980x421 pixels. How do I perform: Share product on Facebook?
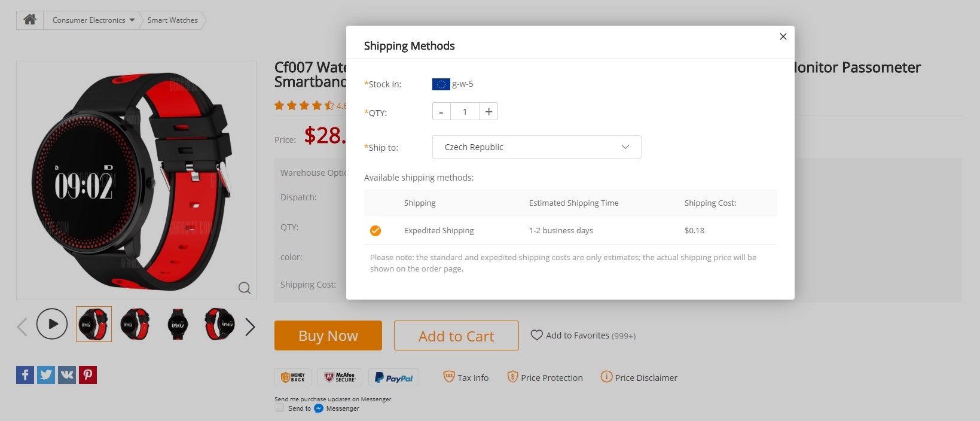pos(25,375)
